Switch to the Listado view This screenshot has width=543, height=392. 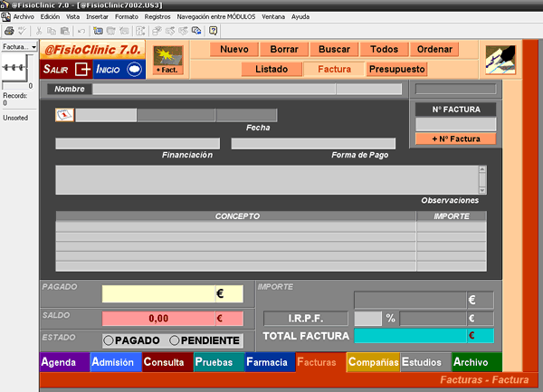tap(271, 69)
